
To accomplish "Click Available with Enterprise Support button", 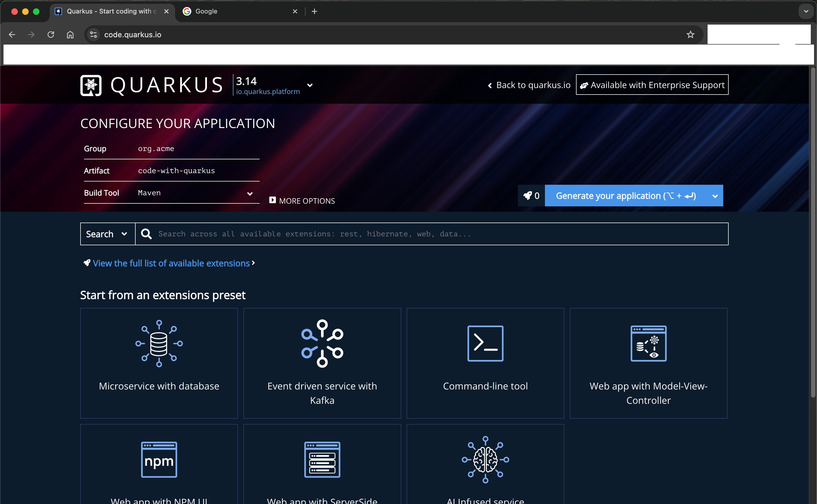I will [652, 85].
